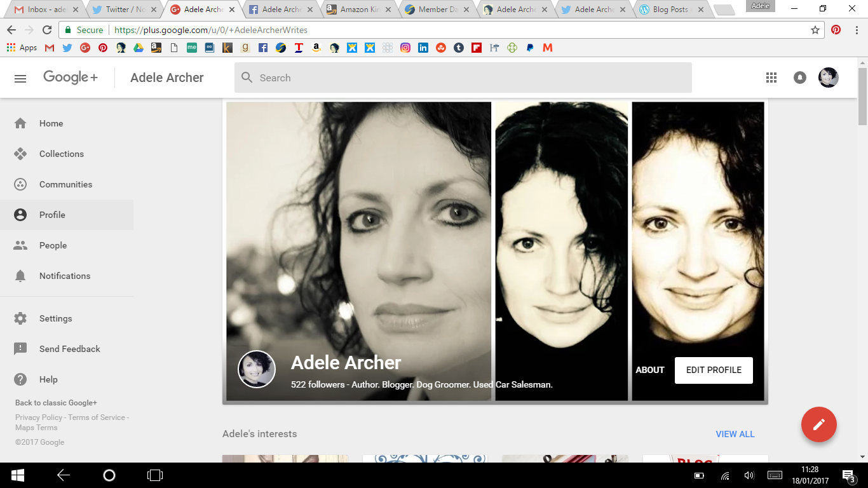
Task: Bookmark this page with the star icon
Action: 815,30
